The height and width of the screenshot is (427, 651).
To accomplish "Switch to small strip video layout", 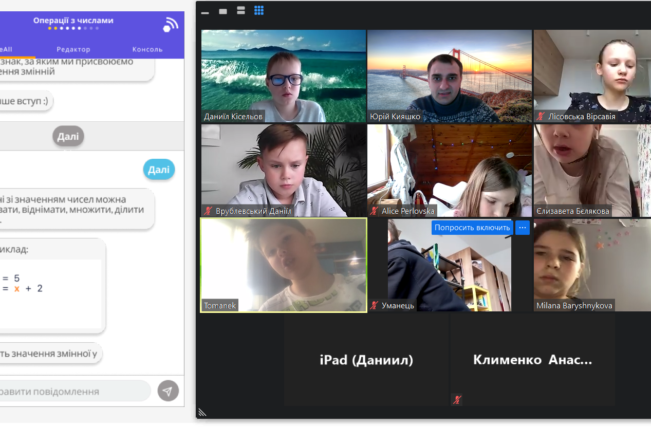I will (x=223, y=11).
